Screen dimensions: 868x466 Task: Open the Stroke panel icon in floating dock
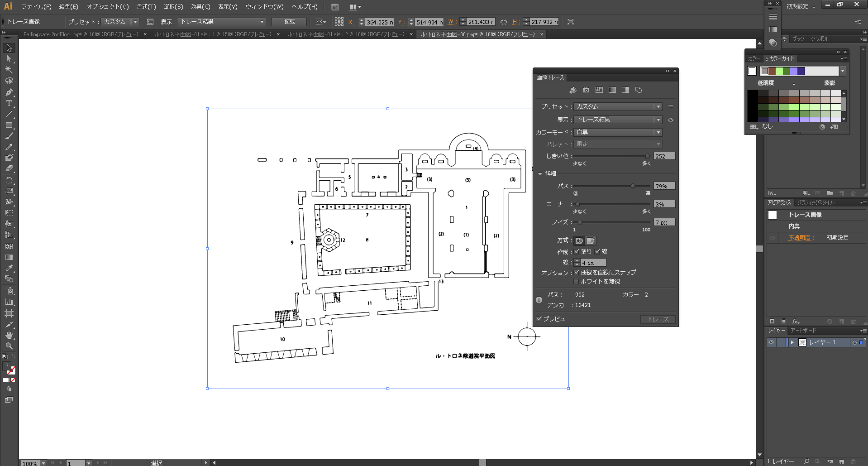pos(773,17)
